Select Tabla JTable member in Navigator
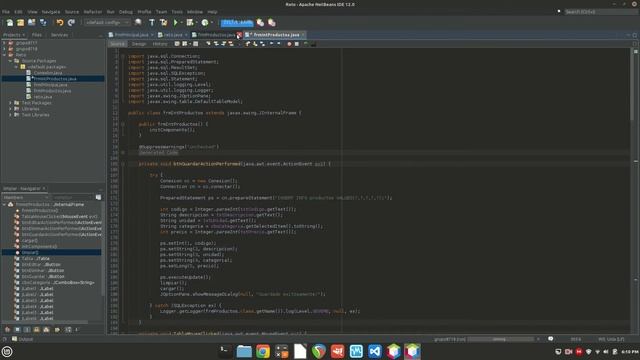 tap(35, 258)
